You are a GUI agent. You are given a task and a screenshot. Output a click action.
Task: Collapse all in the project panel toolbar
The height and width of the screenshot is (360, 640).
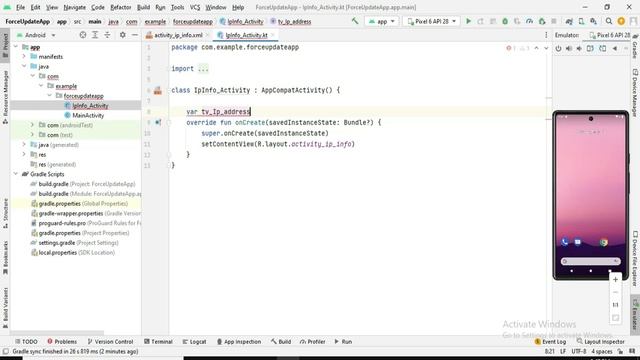(107, 35)
